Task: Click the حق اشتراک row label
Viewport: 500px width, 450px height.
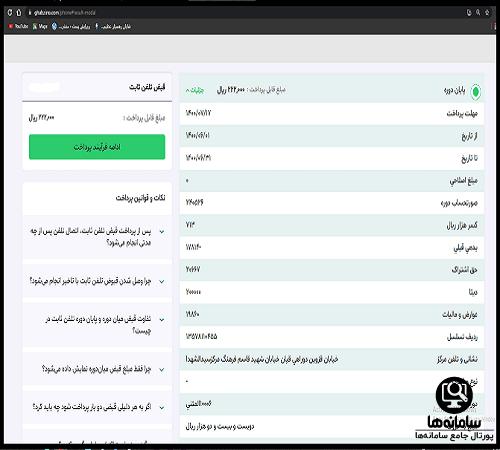Action: [464, 270]
